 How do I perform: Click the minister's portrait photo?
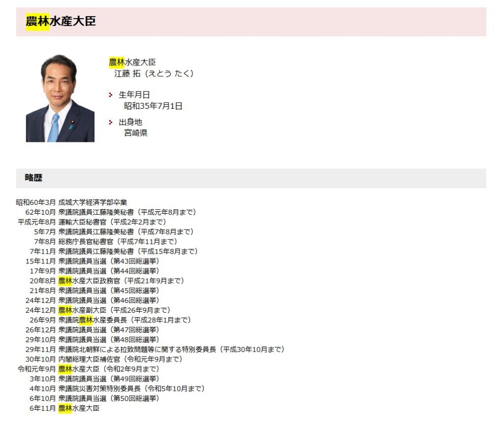click(60, 98)
